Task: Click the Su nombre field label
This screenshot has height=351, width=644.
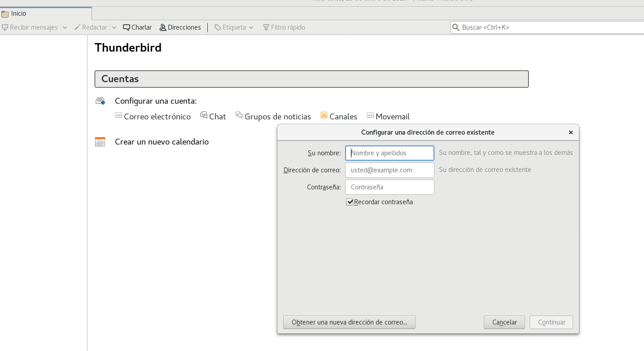Action: [324, 153]
